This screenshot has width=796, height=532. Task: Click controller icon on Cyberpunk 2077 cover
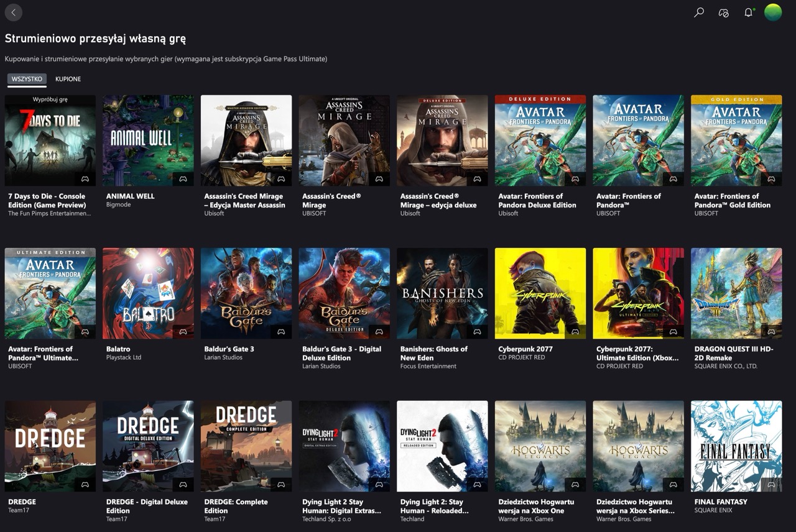click(x=575, y=332)
